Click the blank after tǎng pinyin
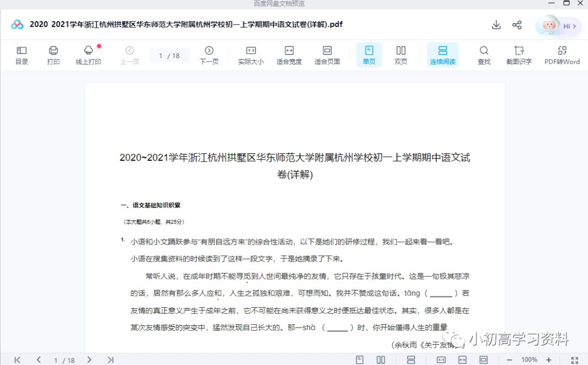The height and width of the screenshot is (365, 588). (x=441, y=293)
